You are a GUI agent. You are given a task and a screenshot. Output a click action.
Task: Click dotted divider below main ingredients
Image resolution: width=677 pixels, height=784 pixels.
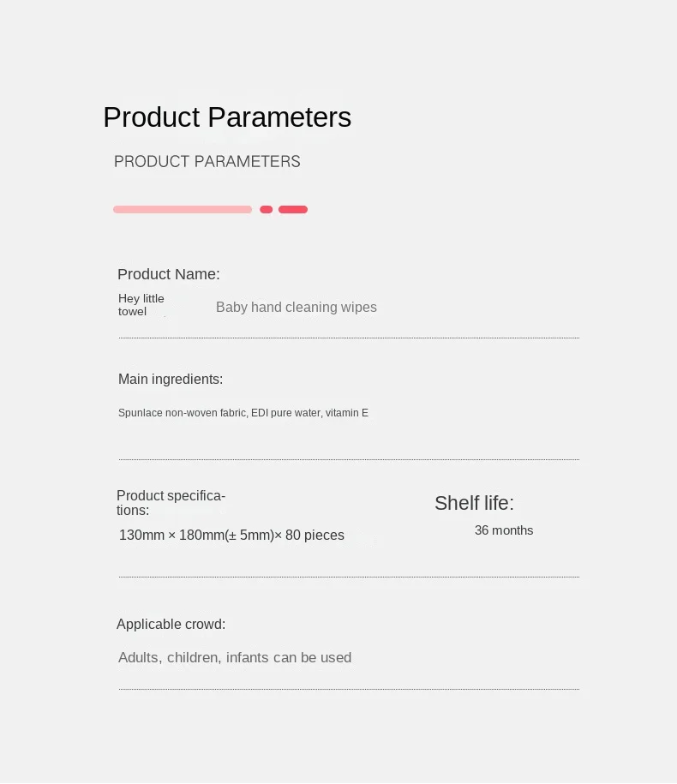[349, 459]
